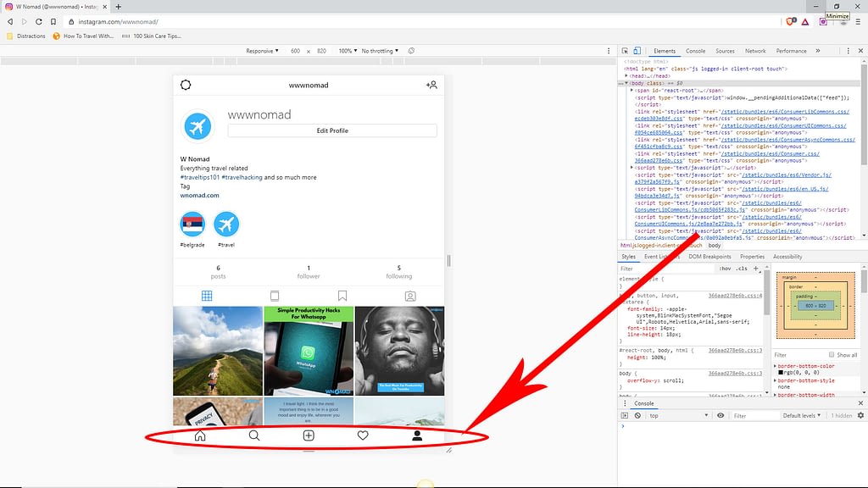Click the browser forward arrow
Screen dimensions: 868x488
pos(25,21)
